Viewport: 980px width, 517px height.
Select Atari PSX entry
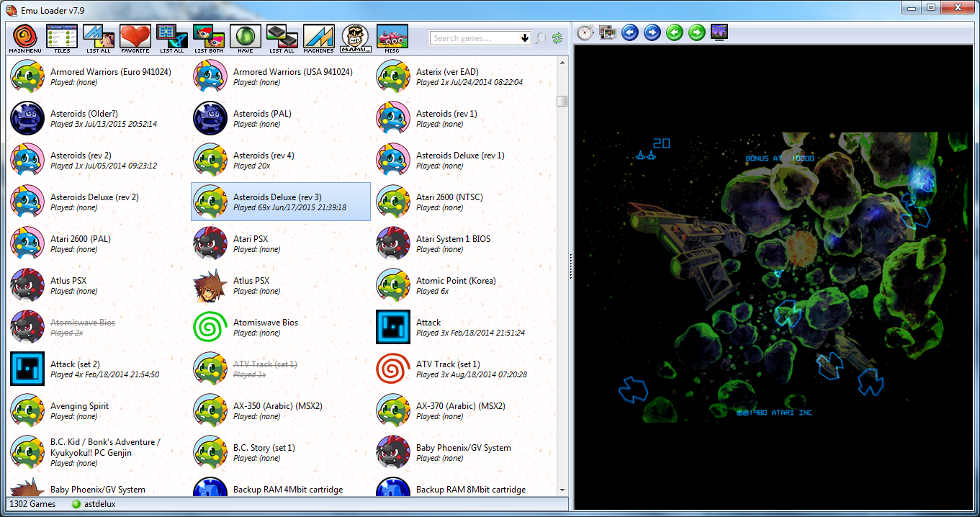(x=281, y=243)
